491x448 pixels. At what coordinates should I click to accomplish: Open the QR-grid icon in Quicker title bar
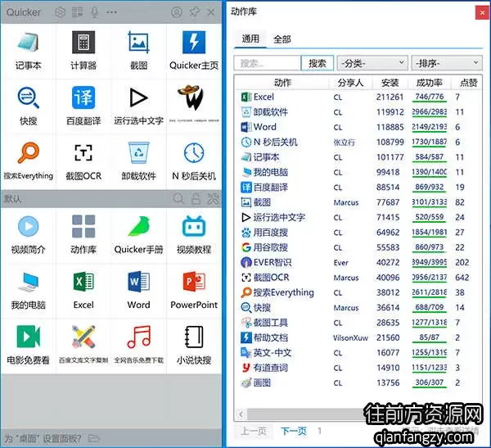coord(78,12)
